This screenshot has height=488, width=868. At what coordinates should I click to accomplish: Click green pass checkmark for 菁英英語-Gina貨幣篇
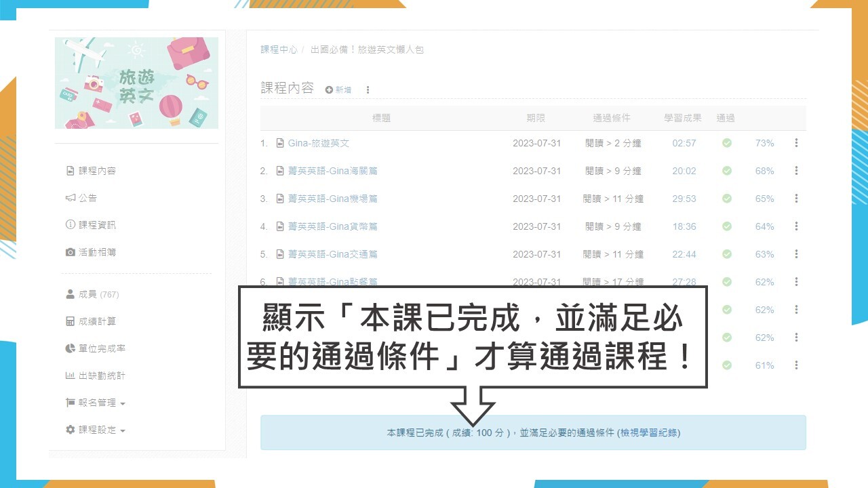point(726,226)
